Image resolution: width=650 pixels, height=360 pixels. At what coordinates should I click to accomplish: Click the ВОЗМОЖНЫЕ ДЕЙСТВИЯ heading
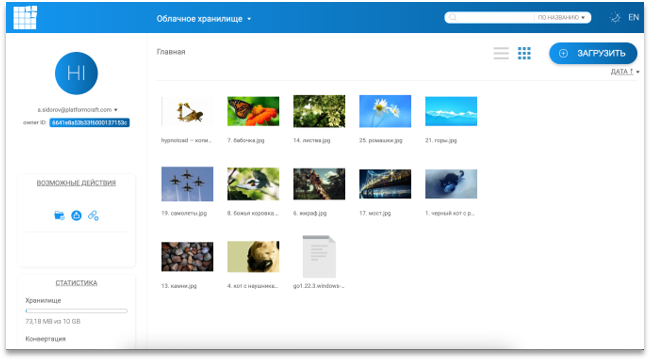[76, 183]
